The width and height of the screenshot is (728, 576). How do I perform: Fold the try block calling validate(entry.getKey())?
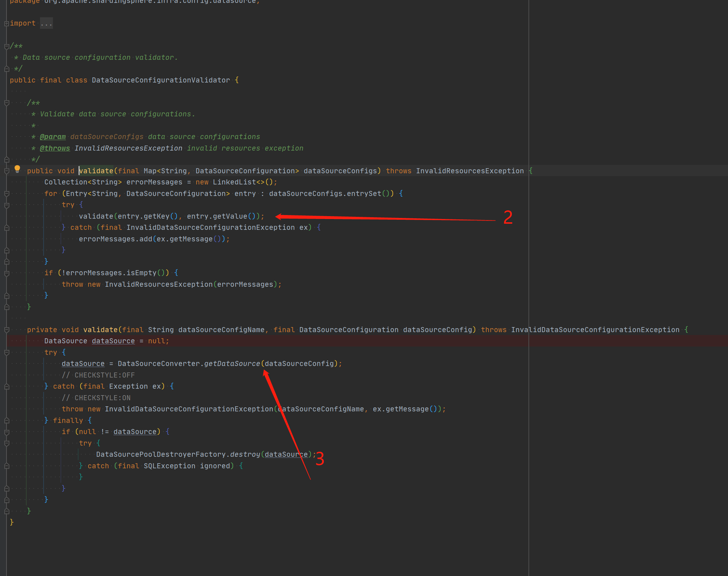point(6,205)
